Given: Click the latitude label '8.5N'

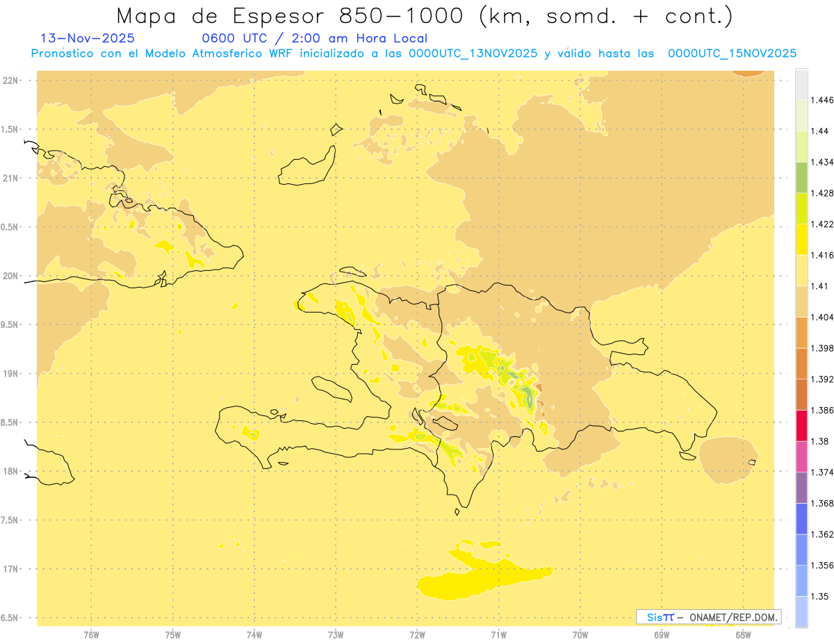Looking at the screenshot, I should pyautogui.click(x=10, y=422).
